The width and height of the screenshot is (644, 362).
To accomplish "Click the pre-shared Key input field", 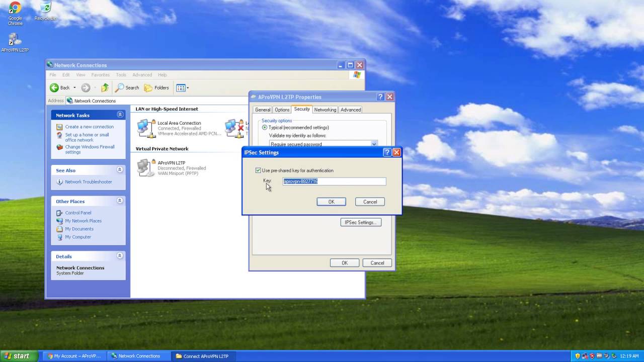I will (334, 181).
